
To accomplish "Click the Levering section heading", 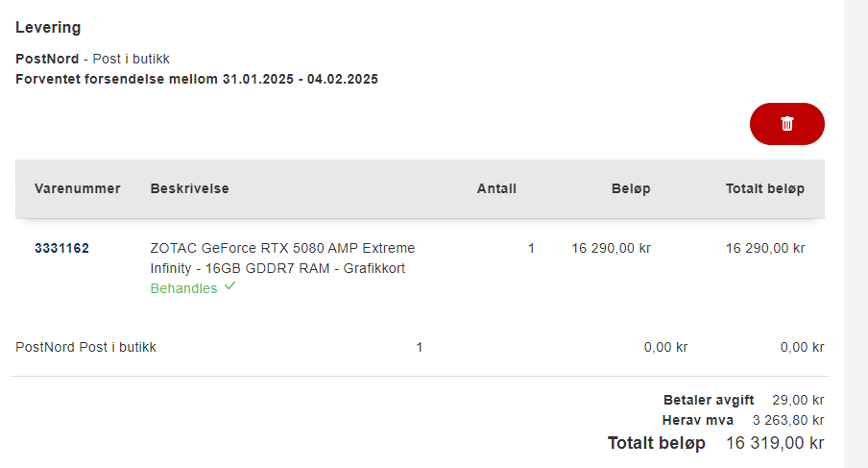I will (48, 28).
